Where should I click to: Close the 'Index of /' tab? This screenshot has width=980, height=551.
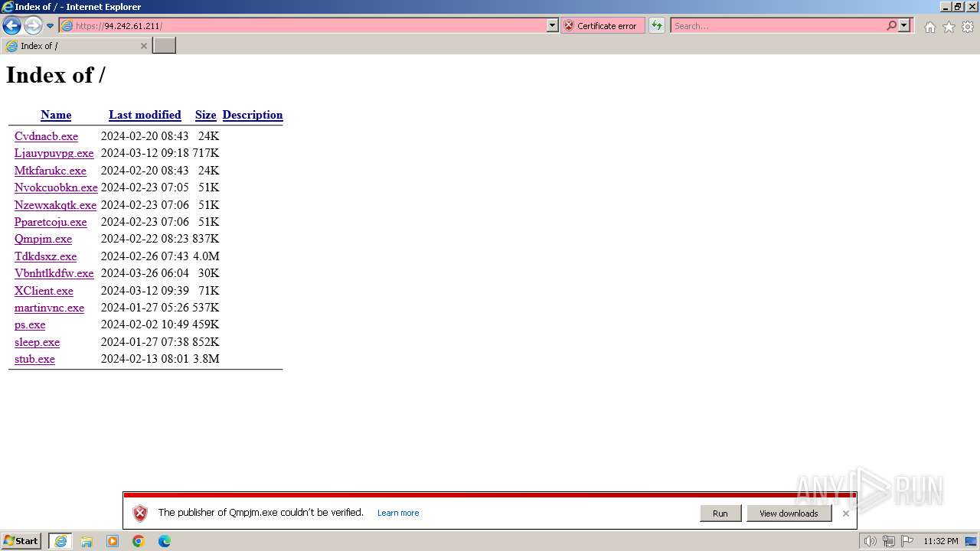[143, 46]
